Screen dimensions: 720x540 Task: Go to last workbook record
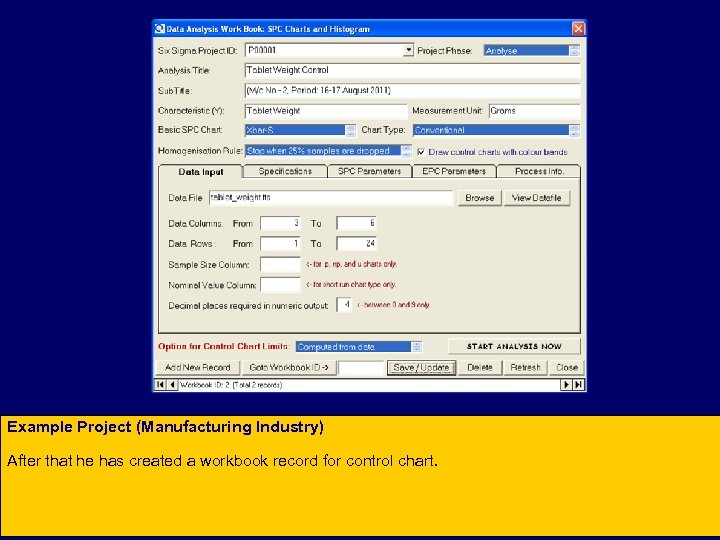tap(578, 385)
